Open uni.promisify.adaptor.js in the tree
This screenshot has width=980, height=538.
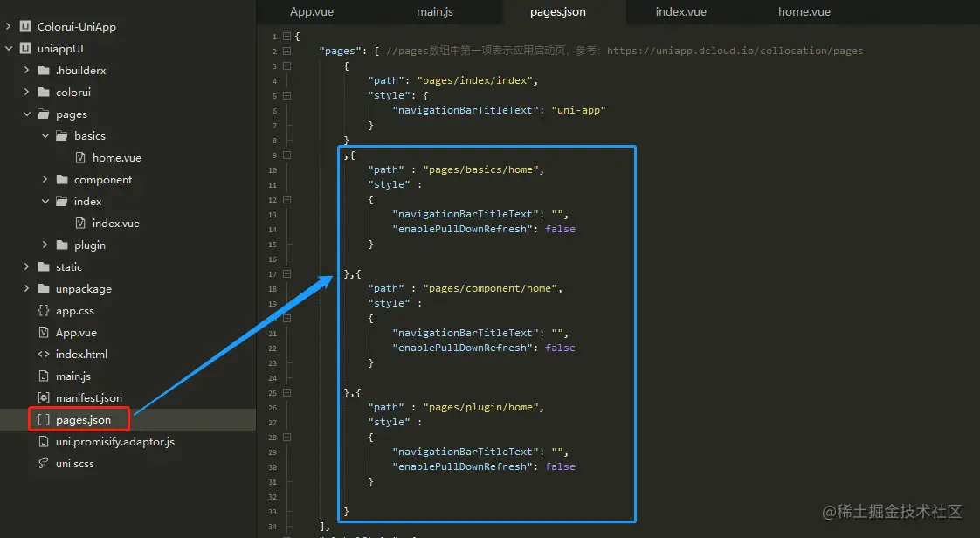(x=115, y=442)
